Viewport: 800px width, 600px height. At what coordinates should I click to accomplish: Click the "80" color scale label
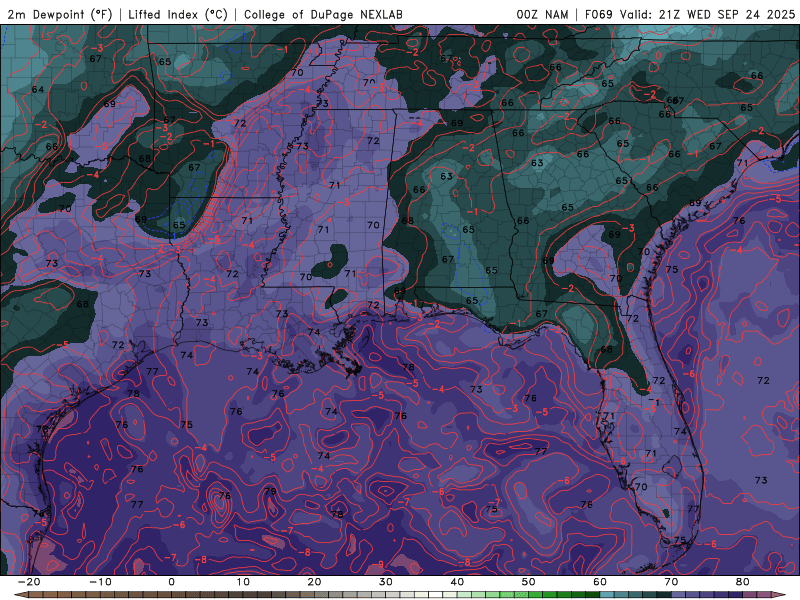[x=743, y=582]
